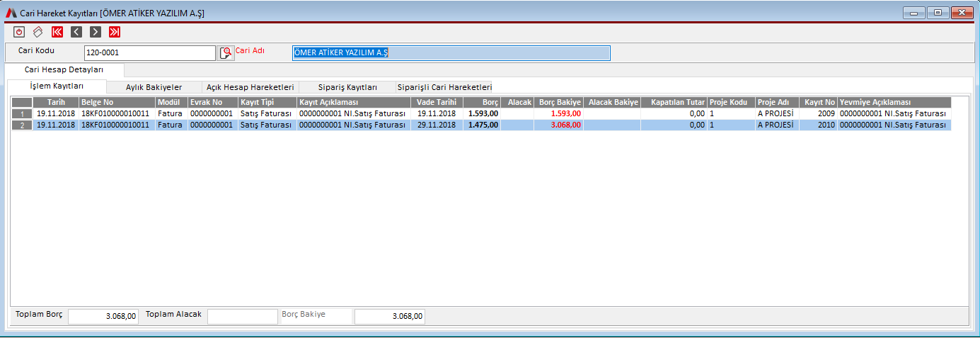The height and width of the screenshot is (338, 980).
Task: Click Fatura Modül cell in row 1
Action: (171, 113)
